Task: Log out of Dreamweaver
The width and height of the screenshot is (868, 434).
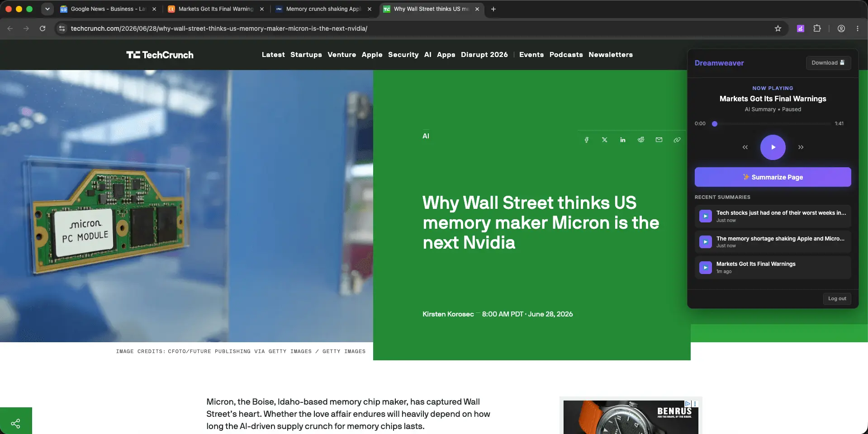Action: pyautogui.click(x=837, y=299)
